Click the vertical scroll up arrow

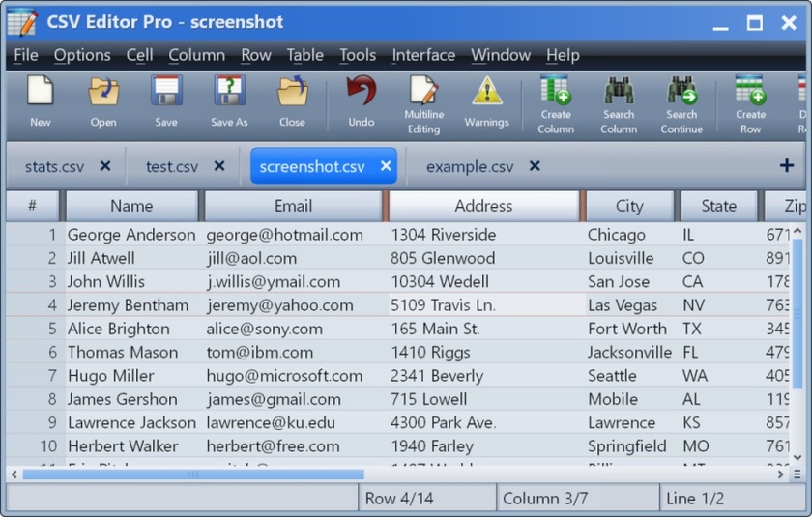click(797, 231)
